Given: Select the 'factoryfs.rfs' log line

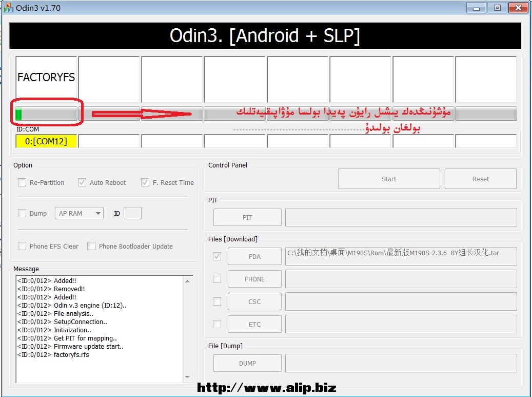Looking at the screenshot, I should tap(53, 354).
